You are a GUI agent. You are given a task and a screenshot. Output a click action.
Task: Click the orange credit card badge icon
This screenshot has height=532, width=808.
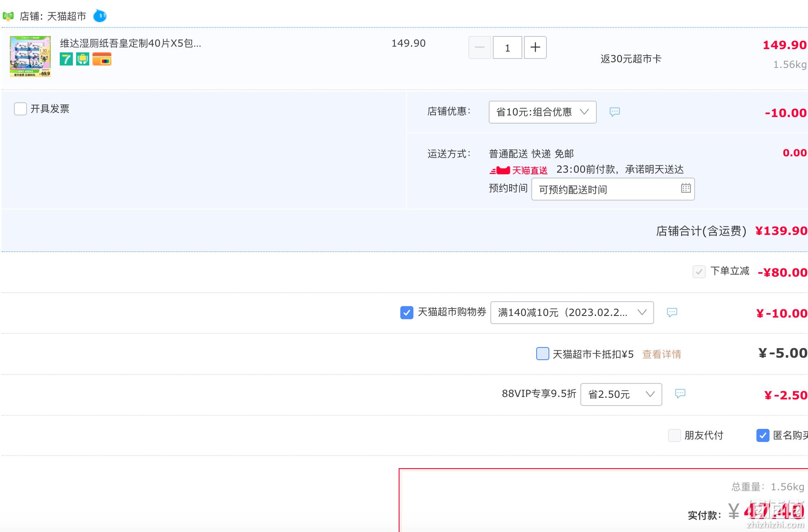(102, 59)
